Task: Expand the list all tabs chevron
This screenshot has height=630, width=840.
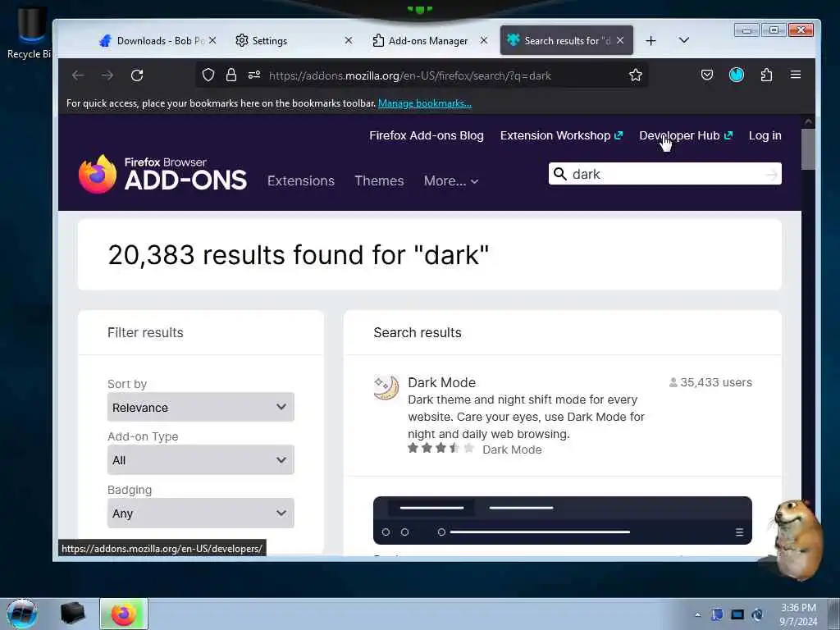Action: pyautogui.click(x=684, y=40)
